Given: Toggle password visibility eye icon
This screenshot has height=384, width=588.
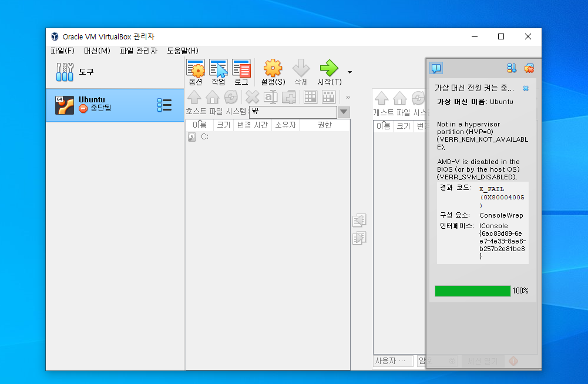Looking at the screenshot, I should (x=452, y=361).
